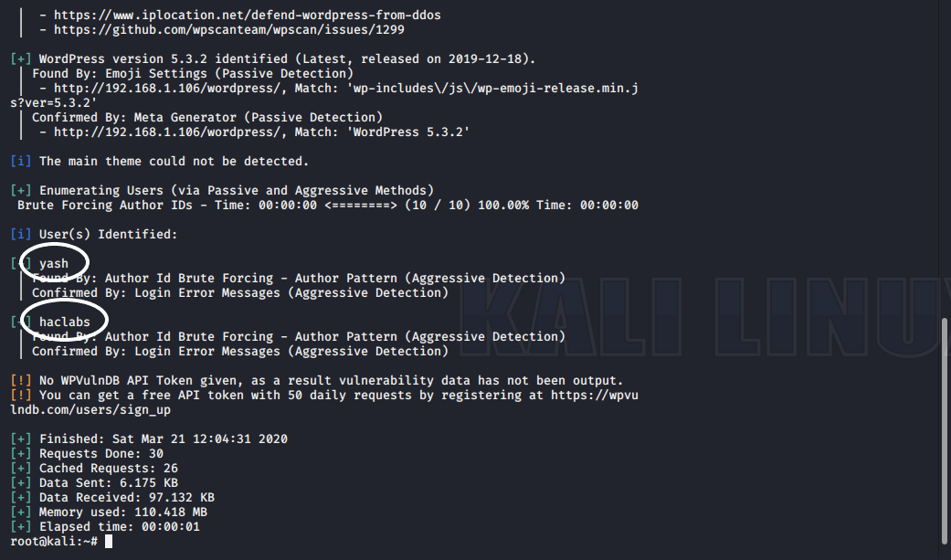
Task: Click the Requests Done: 30 line
Action: (x=101, y=454)
